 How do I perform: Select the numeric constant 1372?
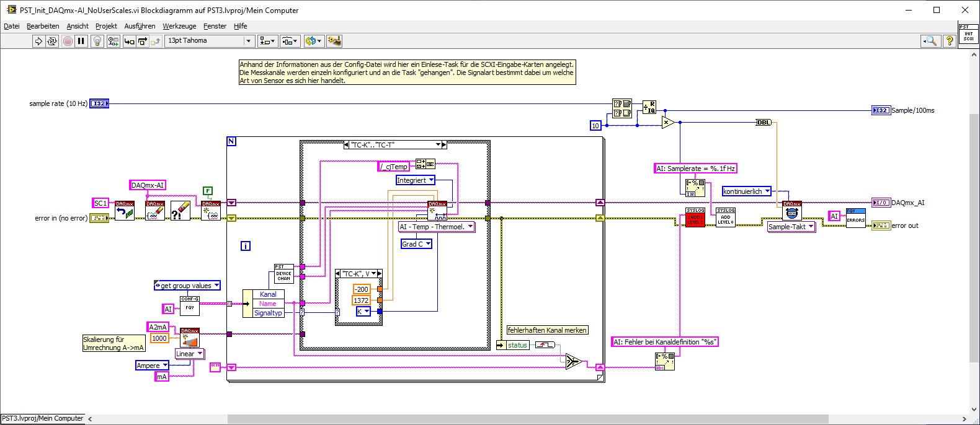[x=361, y=300]
